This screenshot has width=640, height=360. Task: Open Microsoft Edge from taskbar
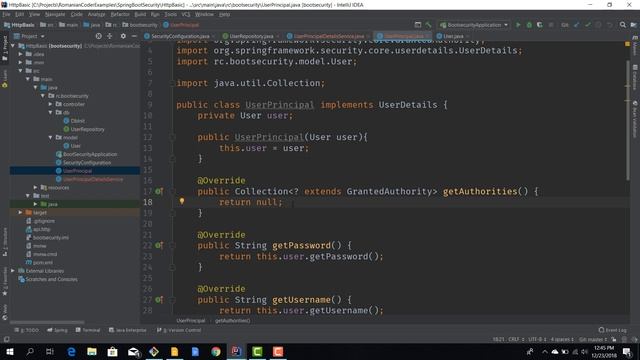pyautogui.click(x=71, y=351)
